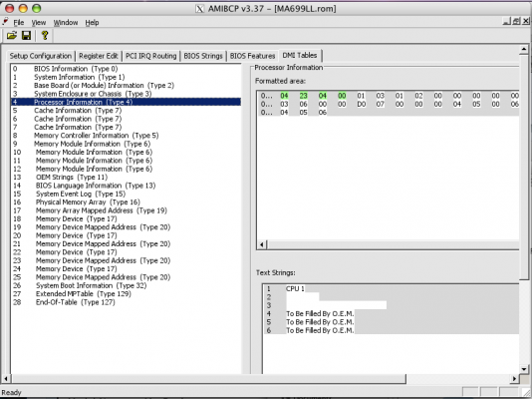Select System Information (Type 1) entry
The width and height of the screenshot is (532, 399).
click(126, 77)
